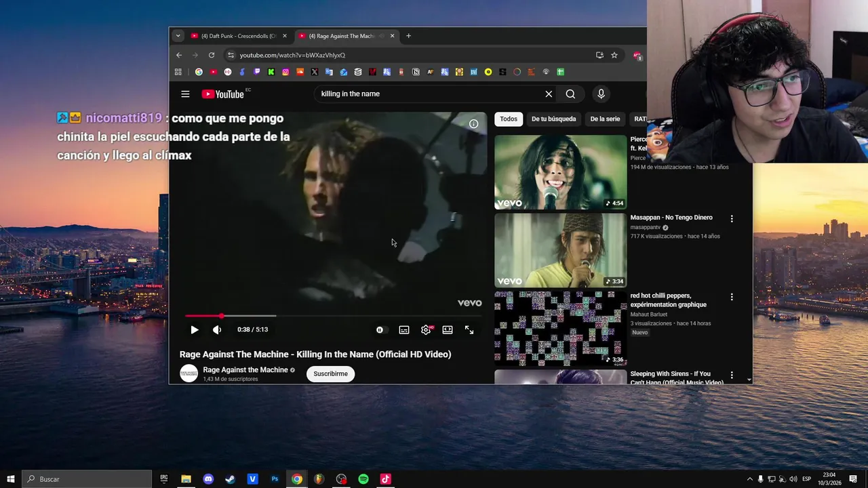Open Instagram bookmark in bookmarks bar

(x=285, y=72)
